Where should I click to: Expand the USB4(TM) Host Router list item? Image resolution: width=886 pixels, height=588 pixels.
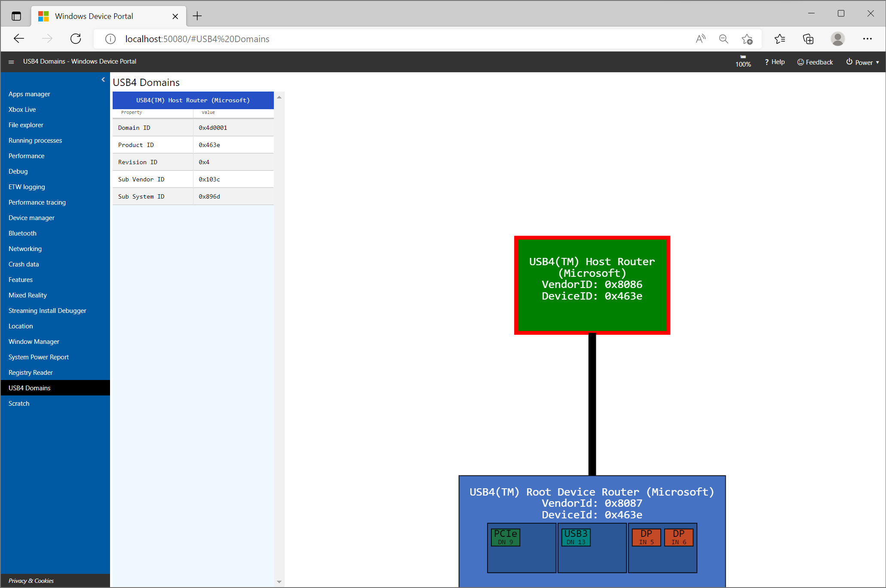(192, 100)
